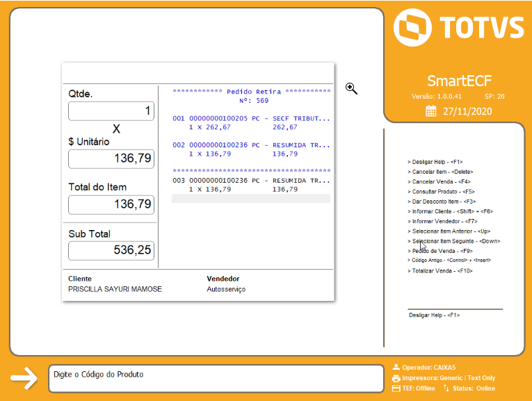
Task: Click the order number Nº: 569
Action: tap(254, 101)
